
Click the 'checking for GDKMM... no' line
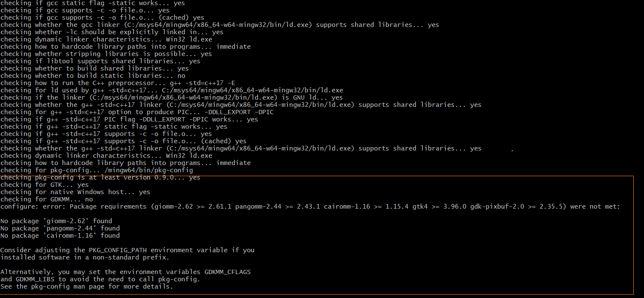(47, 199)
